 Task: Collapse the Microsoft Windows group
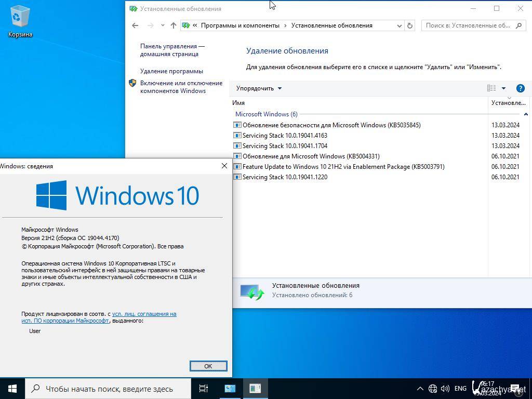tap(526, 114)
